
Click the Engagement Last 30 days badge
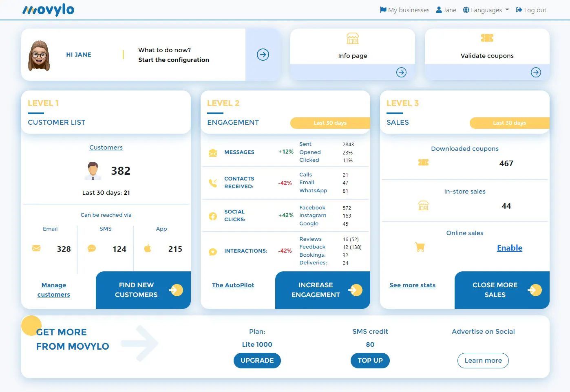tap(330, 123)
